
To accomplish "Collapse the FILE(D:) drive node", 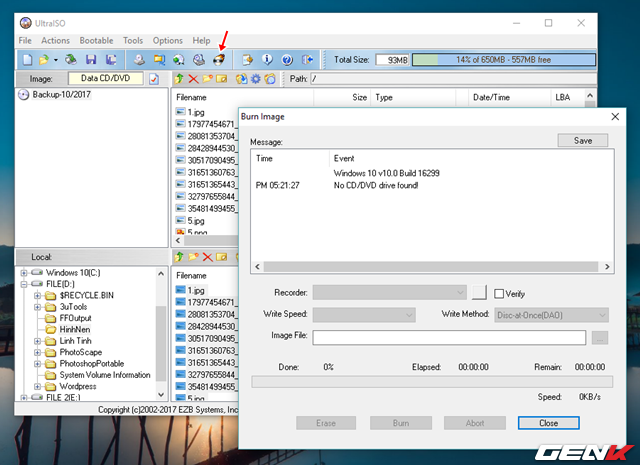I will click(24, 284).
